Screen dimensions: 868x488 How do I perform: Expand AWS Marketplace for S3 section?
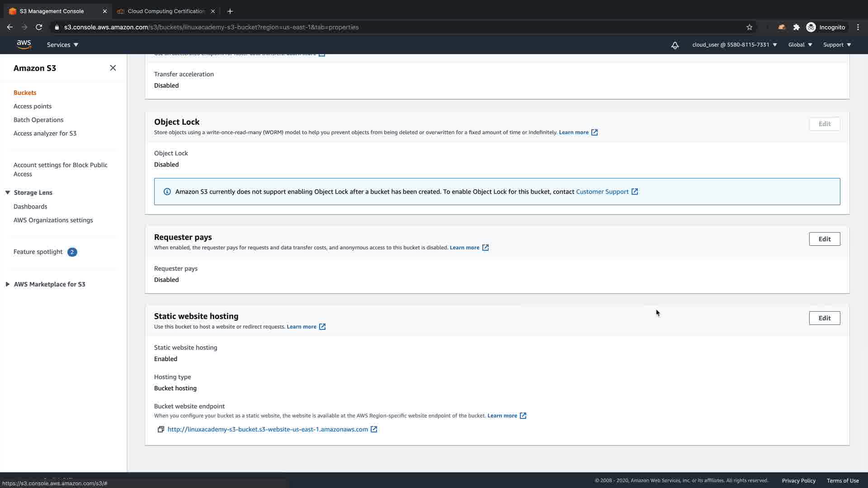8,284
